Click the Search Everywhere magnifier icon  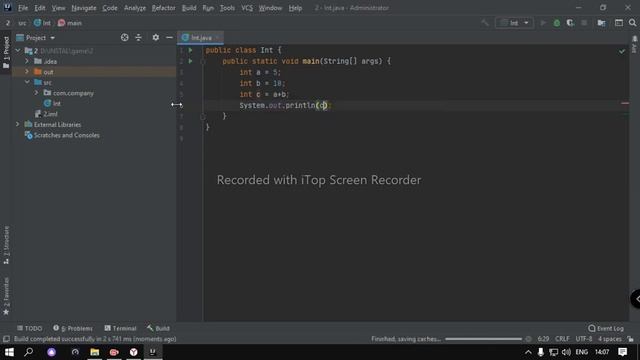(632, 23)
